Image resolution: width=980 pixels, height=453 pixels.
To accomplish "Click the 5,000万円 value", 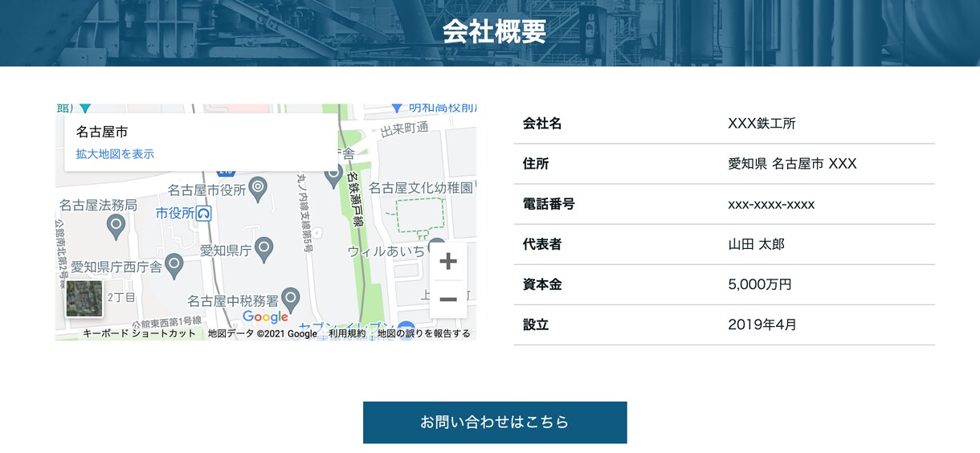I will (760, 284).
